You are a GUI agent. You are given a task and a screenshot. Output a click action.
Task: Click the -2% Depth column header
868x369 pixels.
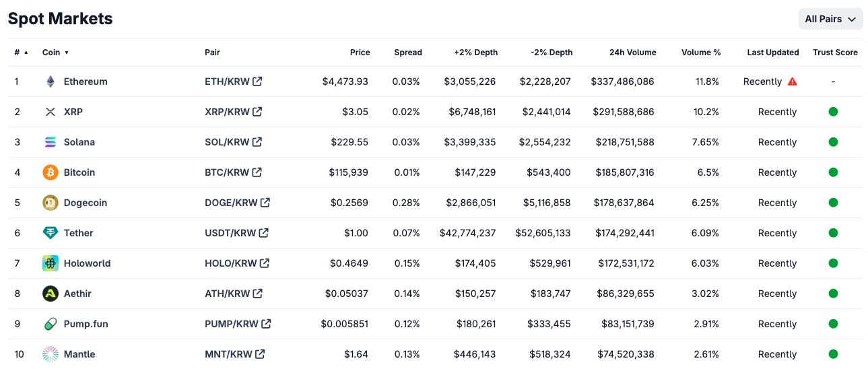click(552, 53)
